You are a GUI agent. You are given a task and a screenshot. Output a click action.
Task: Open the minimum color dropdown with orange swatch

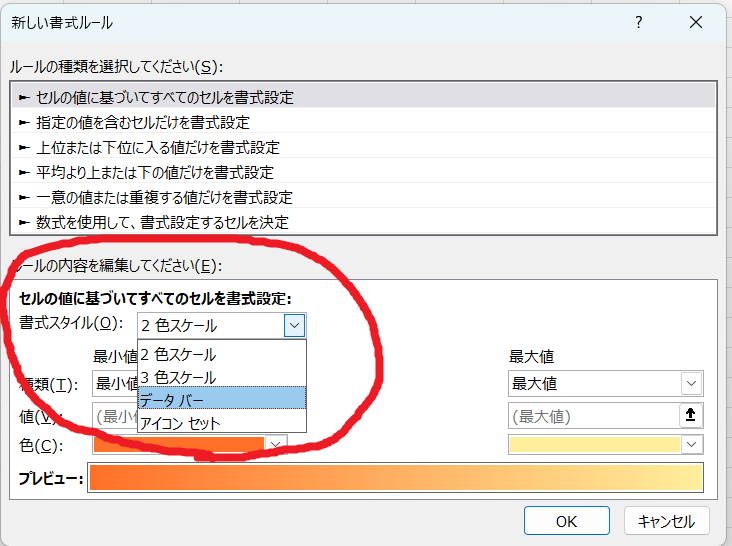277,444
